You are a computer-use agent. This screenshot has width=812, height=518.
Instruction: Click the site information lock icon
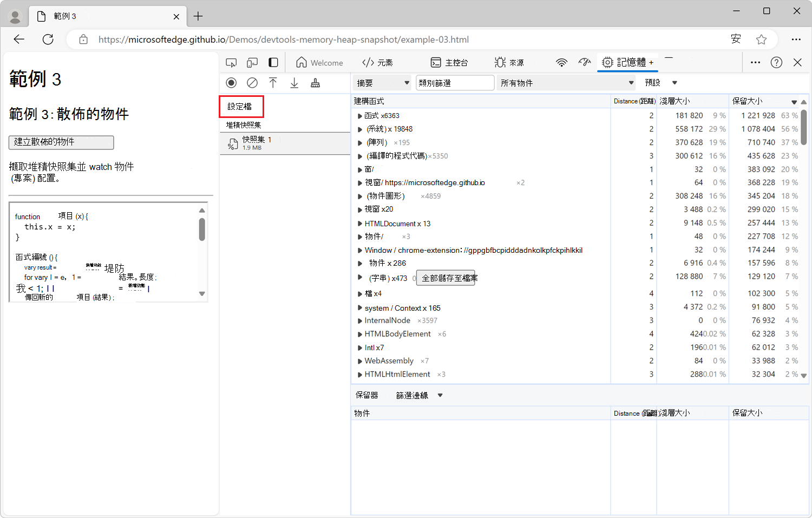[x=83, y=40]
